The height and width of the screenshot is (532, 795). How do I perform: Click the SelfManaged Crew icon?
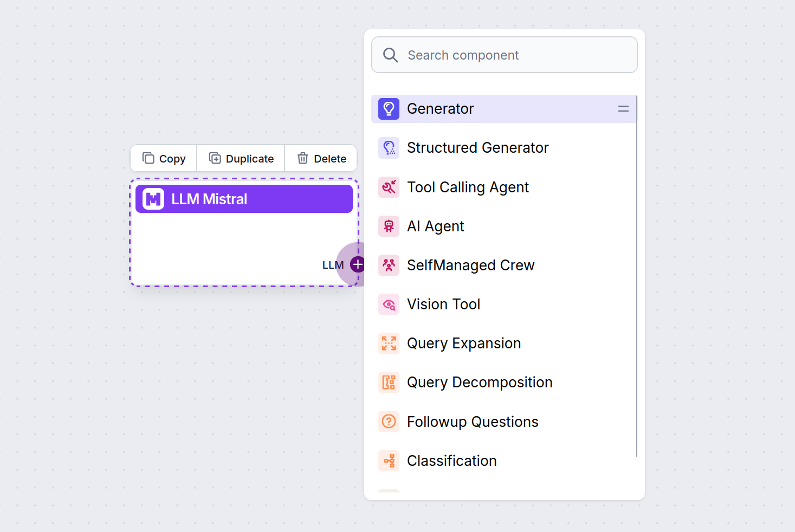tap(389, 265)
